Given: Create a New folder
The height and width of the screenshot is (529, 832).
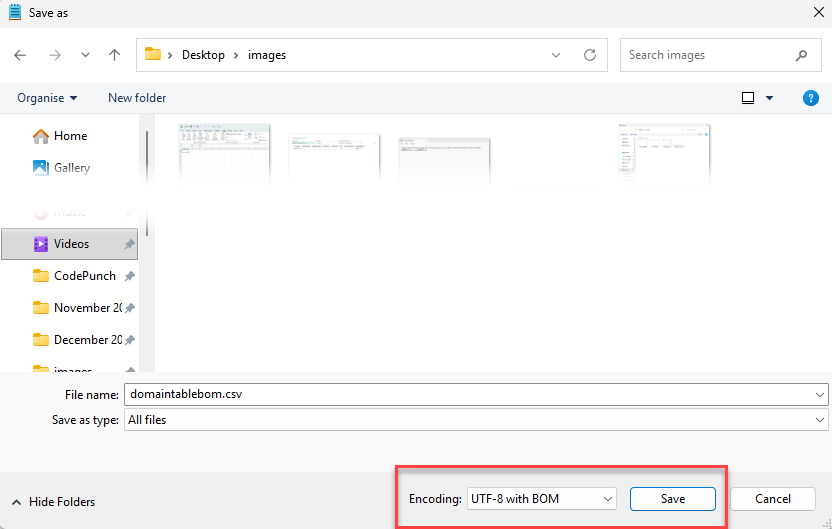Looking at the screenshot, I should [x=137, y=98].
